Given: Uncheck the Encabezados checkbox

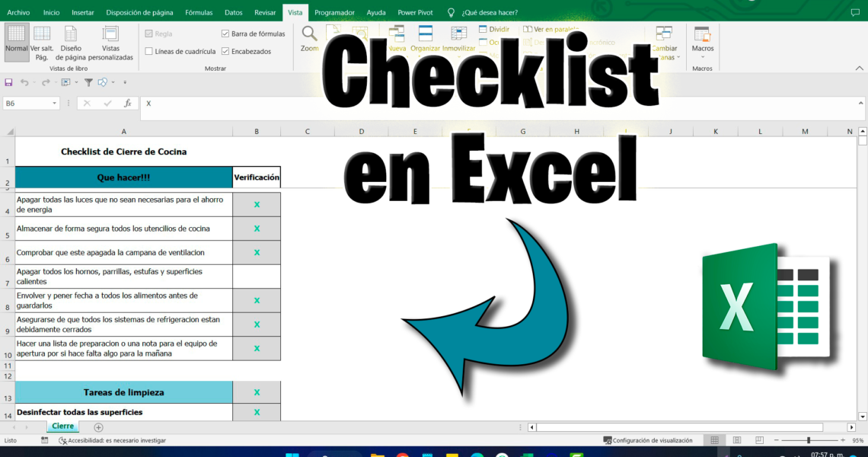Looking at the screenshot, I should [x=225, y=52].
